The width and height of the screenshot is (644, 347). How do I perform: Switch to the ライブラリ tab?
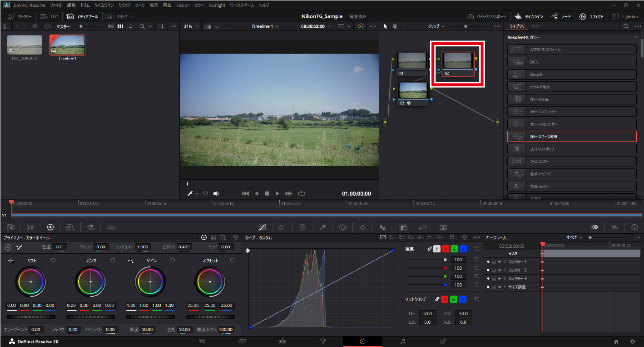click(516, 26)
